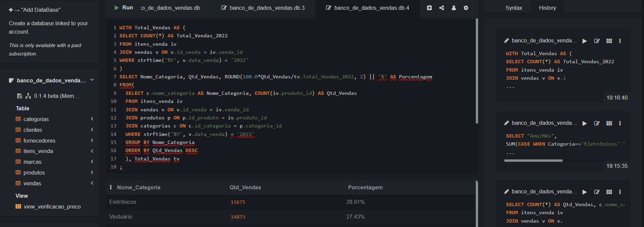Click the horizontal scrollbar in the 19:15:35 history entry

pos(533,161)
